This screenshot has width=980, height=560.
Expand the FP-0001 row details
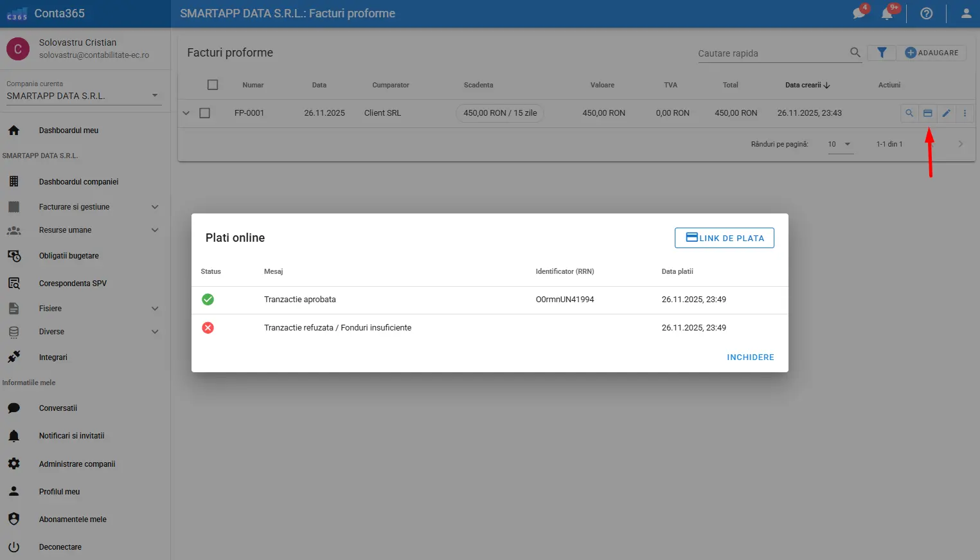(x=186, y=113)
